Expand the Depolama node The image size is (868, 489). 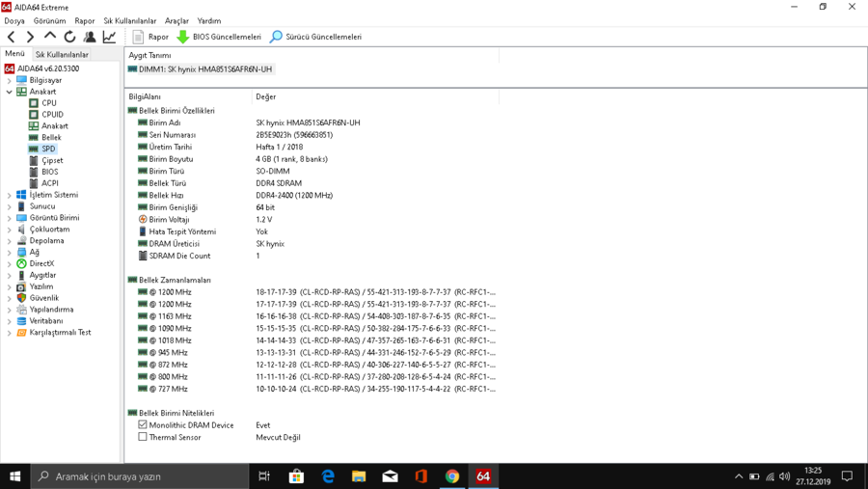(9, 241)
